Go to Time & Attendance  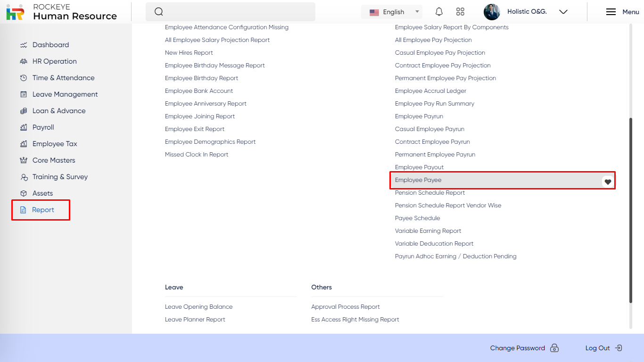coord(64,78)
